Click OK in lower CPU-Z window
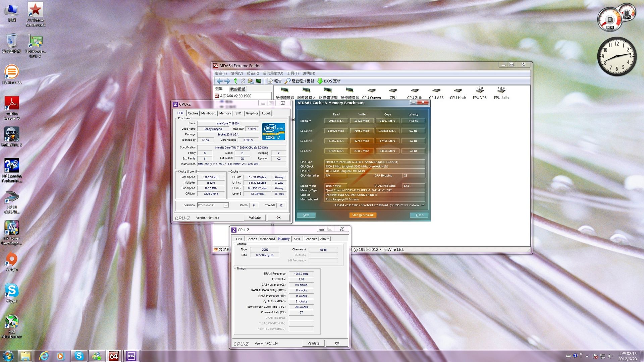The height and width of the screenshot is (362, 644). [x=337, y=344]
